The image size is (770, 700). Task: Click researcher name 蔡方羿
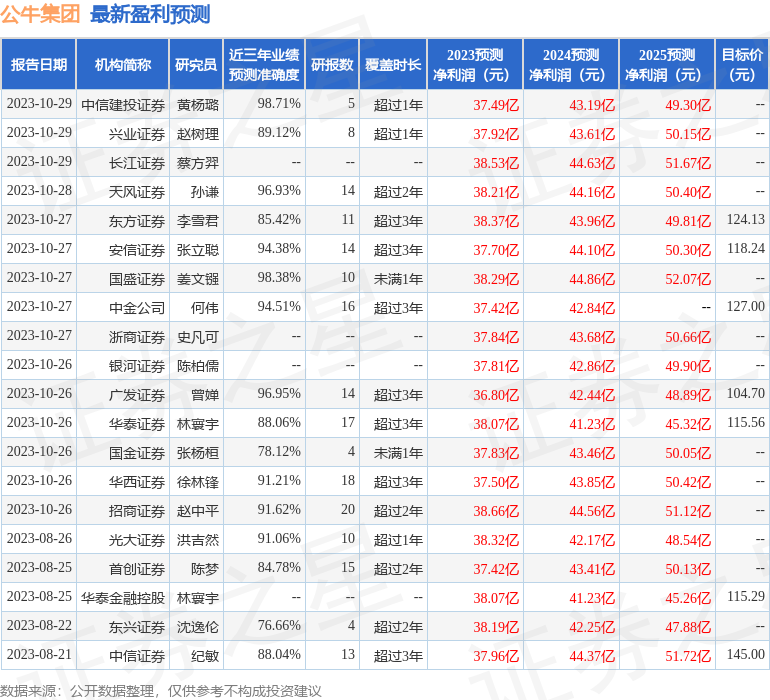(198, 163)
